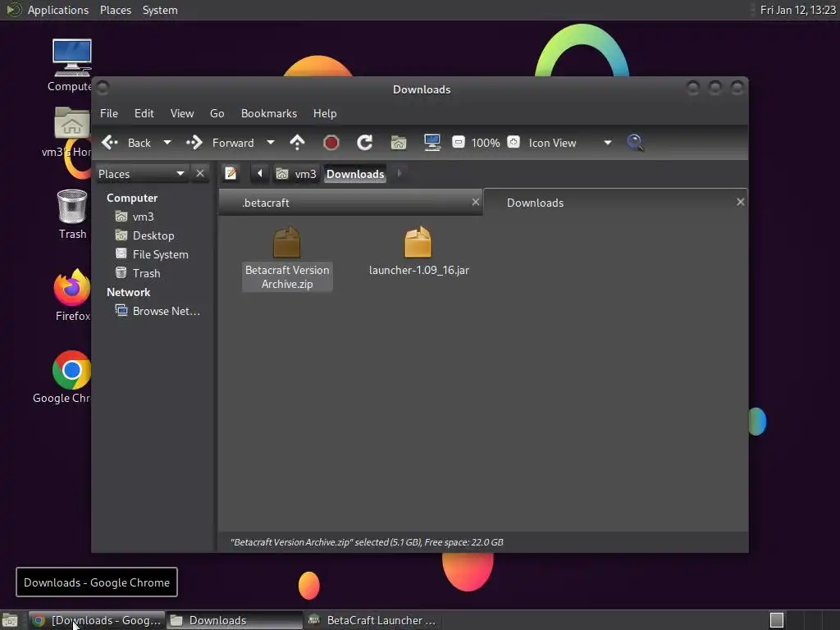Open Desktop in the sidebar

(x=153, y=235)
